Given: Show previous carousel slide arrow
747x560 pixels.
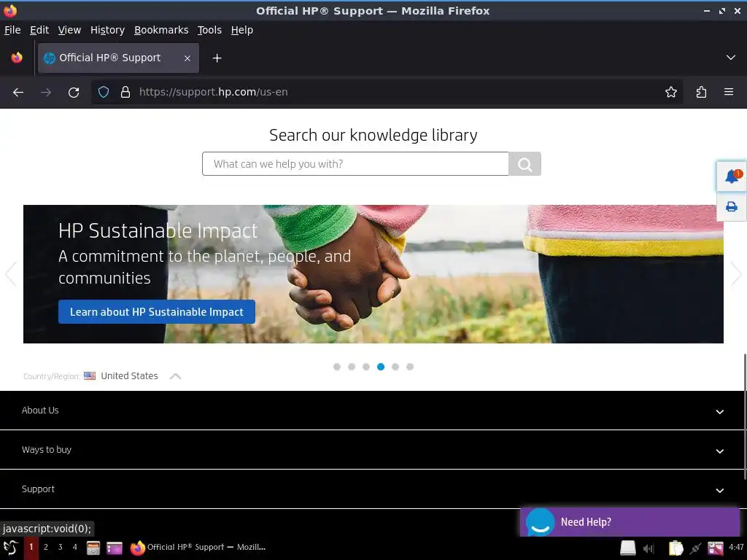Looking at the screenshot, I should (10, 274).
